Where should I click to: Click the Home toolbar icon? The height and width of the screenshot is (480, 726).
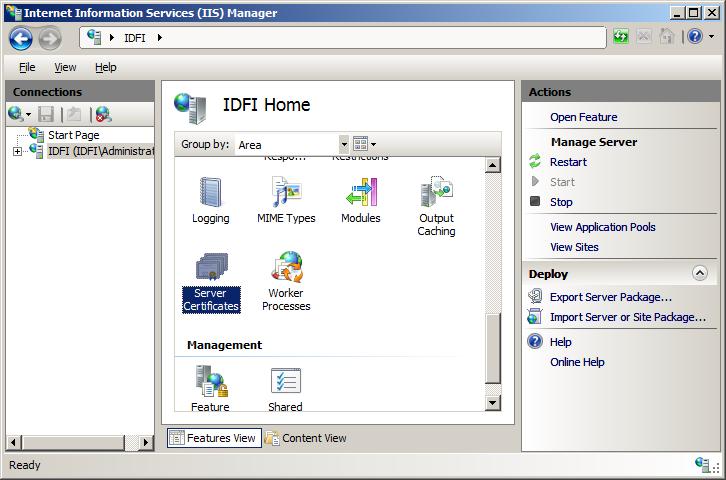(666, 36)
